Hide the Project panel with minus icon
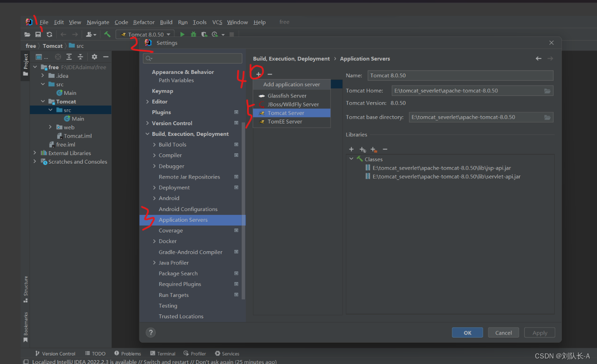Screen dimensions: 597x364 coord(106,57)
